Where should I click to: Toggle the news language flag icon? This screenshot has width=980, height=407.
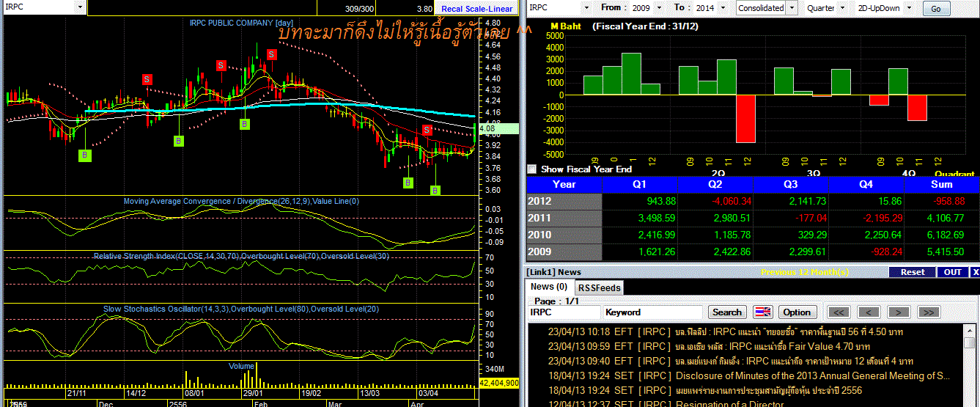click(x=763, y=312)
